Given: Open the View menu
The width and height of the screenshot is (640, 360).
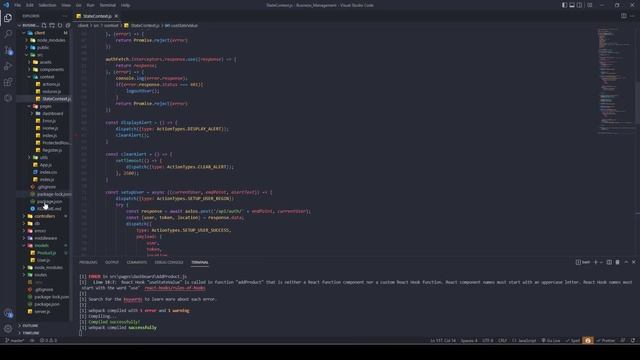Looking at the screenshot, I should tap(66, 5).
